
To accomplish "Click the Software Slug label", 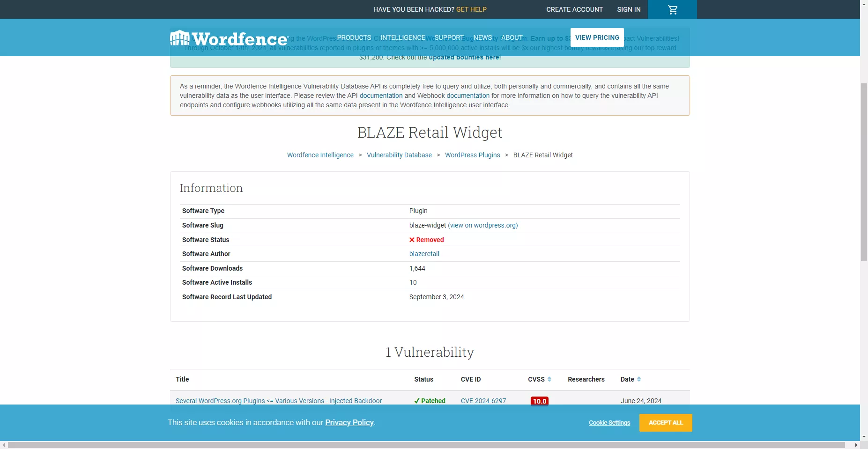I will point(202,225).
